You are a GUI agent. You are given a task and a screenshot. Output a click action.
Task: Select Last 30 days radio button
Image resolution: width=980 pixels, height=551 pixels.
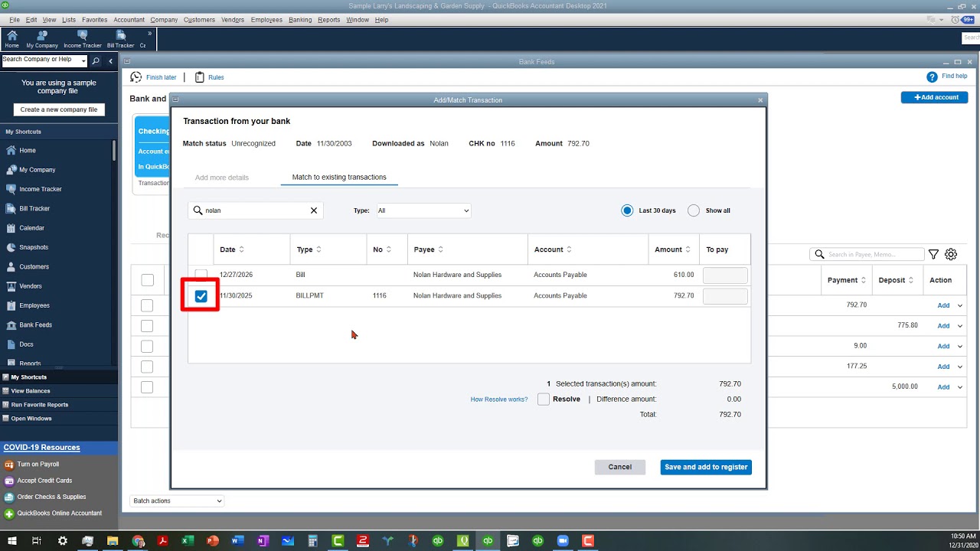[x=628, y=210]
